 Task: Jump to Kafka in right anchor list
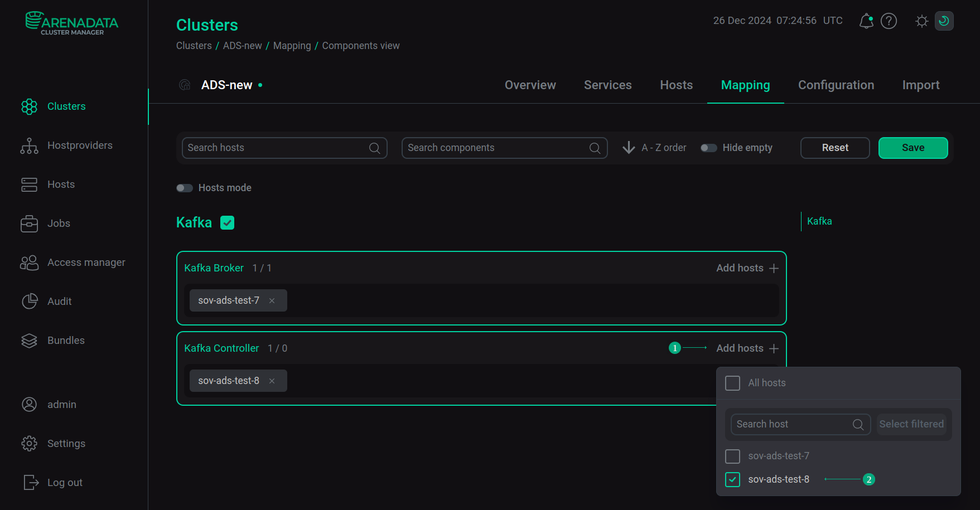point(819,221)
